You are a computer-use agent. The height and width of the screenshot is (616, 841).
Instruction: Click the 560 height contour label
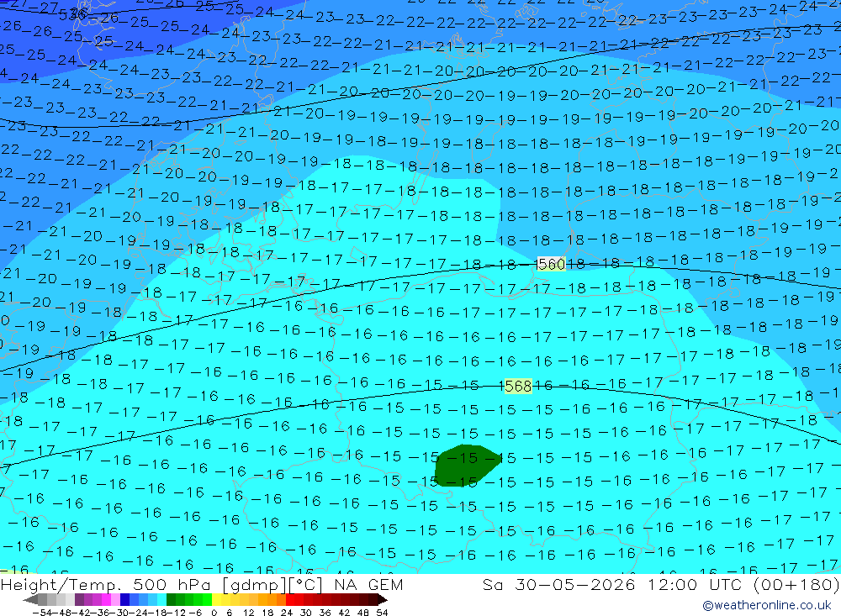click(x=551, y=264)
